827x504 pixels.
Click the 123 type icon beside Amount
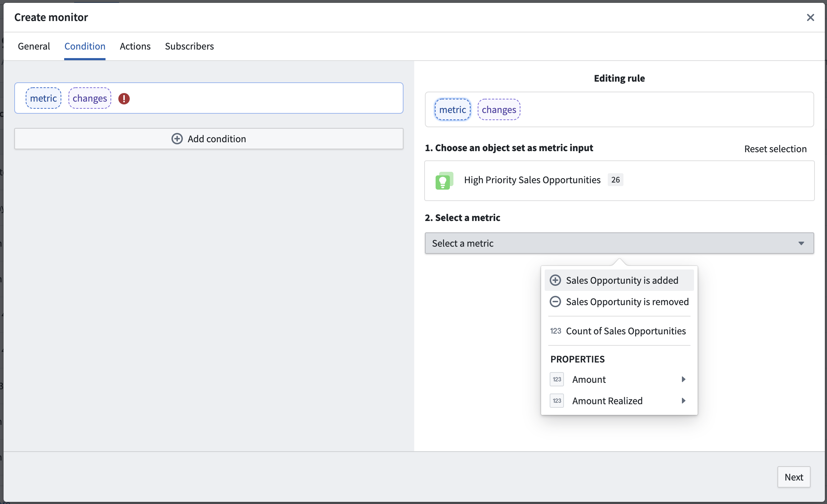pyautogui.click(x=557, y=379)
